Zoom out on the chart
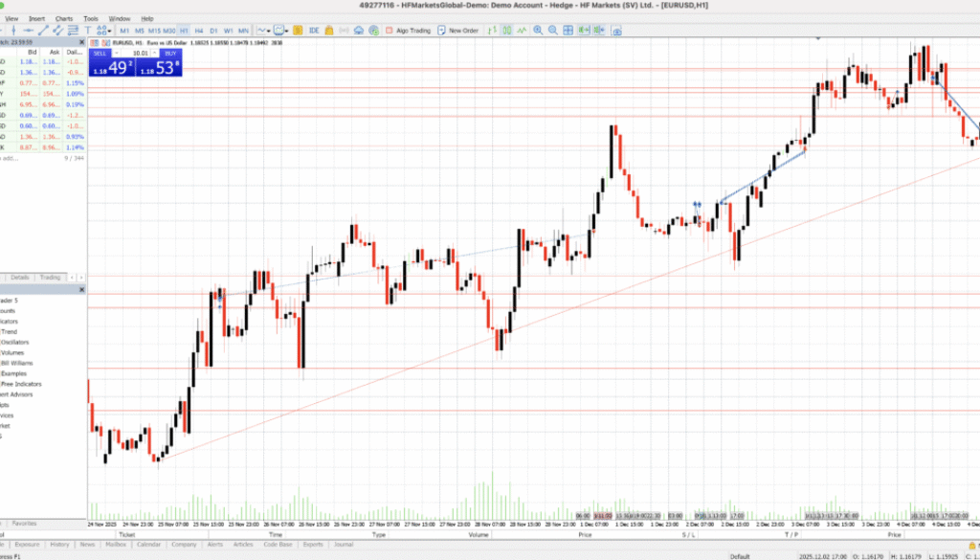Viewport: 980px width, 560px height. [552, 30]
